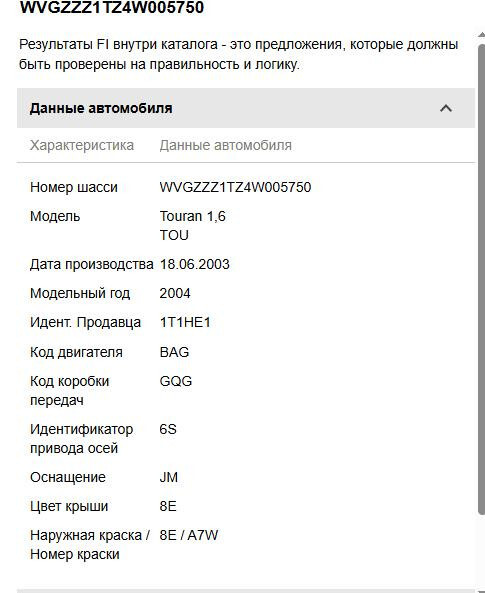Click the Данные автомобиля column header
Image resolution: width=485 pixels, height=593 pixels.
click(225, 145)
